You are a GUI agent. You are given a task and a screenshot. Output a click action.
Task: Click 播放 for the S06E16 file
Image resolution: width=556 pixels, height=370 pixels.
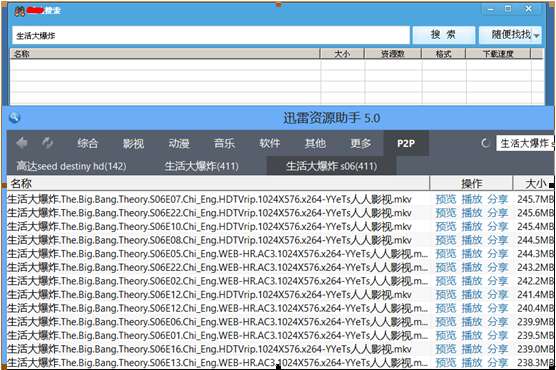pyautogui.click(x=472, y=349)
